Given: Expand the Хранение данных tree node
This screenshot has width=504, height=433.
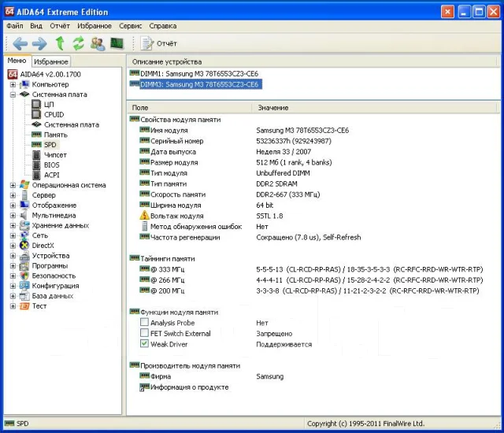Looking at the screenshot, I should [x=13, y=225].
